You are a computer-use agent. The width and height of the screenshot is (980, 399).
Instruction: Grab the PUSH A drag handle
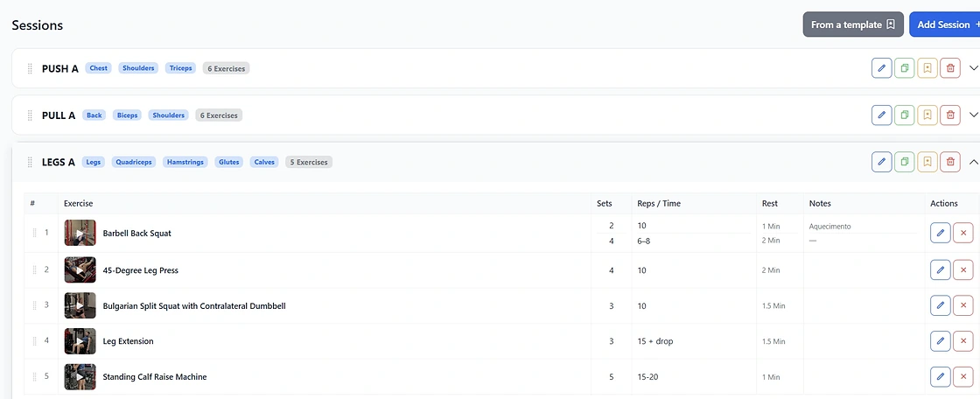point(30,69)
